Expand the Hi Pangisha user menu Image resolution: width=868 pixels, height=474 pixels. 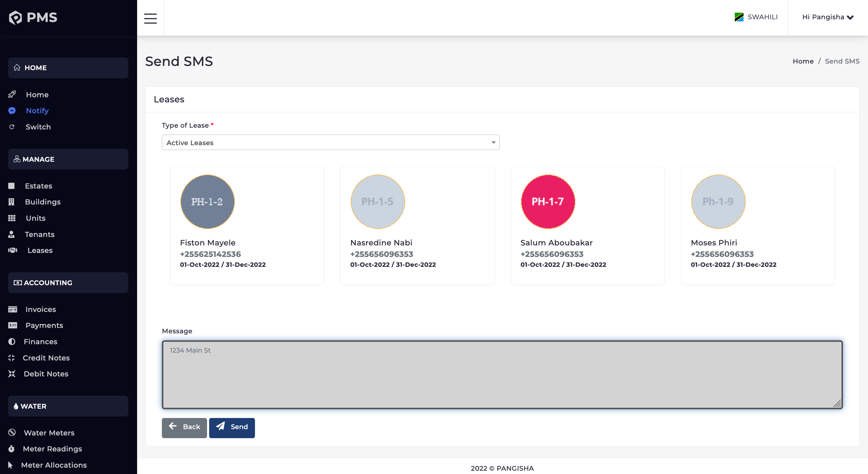pos(827,17)
